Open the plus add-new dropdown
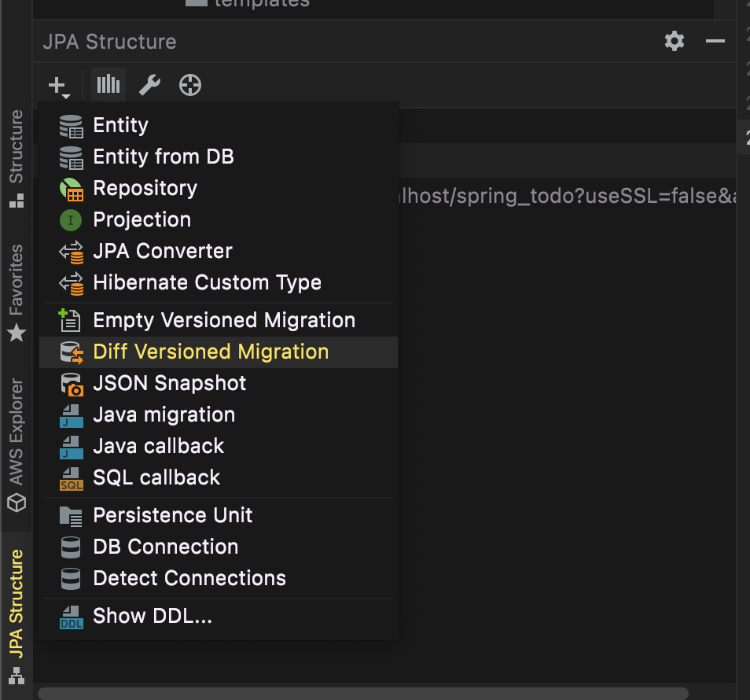This screenshot has height=700, width=750. pos(59,87)
